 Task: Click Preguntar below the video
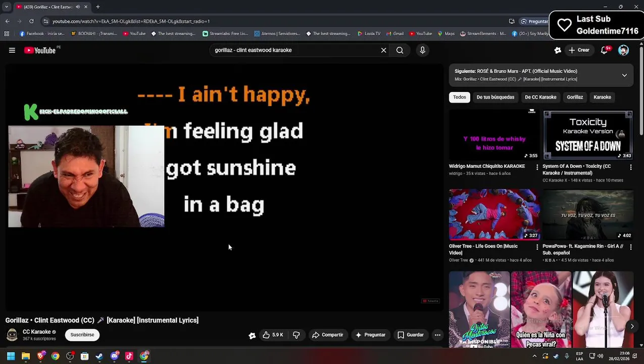[370, 335]
